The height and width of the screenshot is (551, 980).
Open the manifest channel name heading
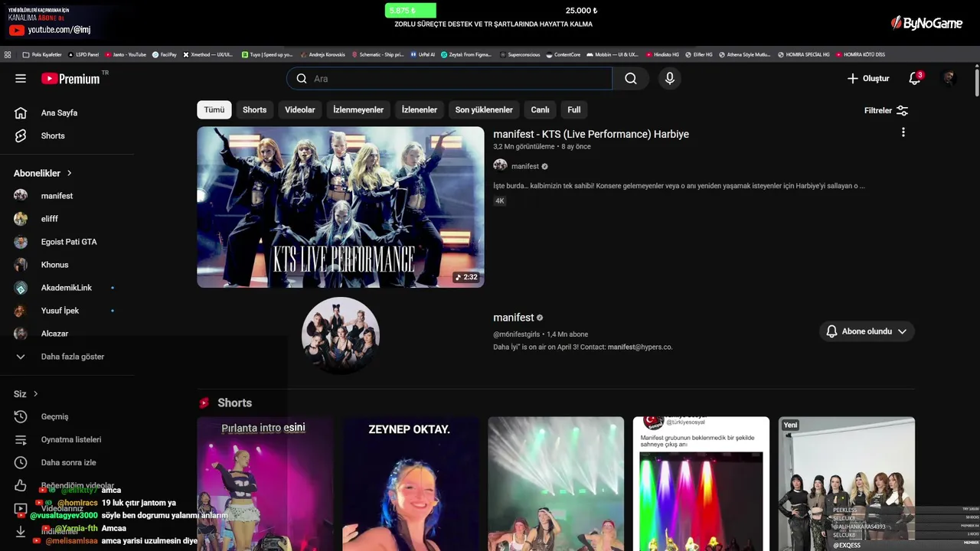click(x=514, y=318)
